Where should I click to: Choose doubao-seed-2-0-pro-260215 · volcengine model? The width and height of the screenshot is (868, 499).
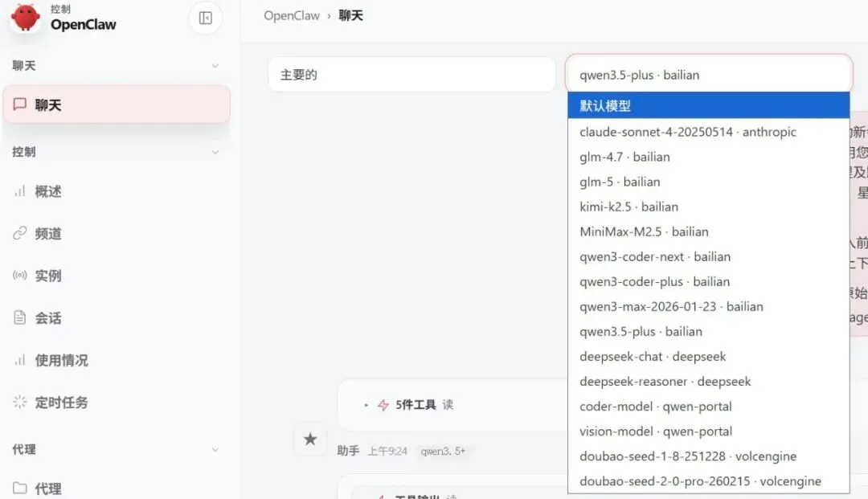[709, 481]
